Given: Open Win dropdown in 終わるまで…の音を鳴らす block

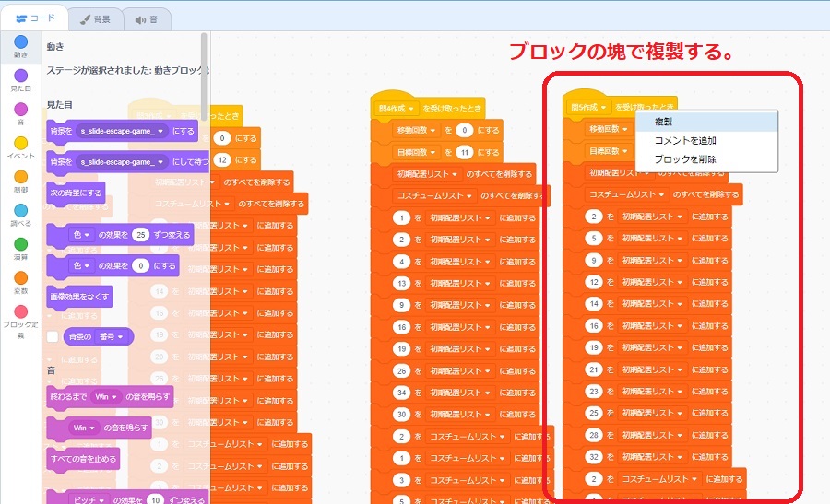Looking at the screenshot, I should 106,396.
